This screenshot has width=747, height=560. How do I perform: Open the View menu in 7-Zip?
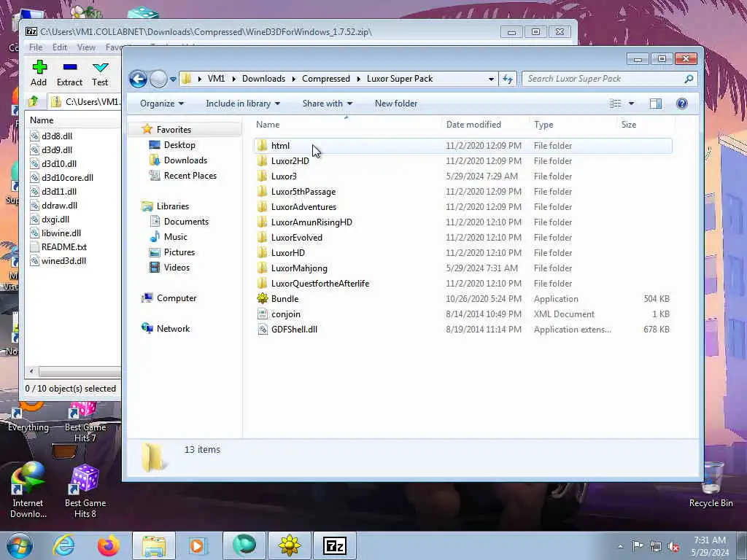(86, 47)
